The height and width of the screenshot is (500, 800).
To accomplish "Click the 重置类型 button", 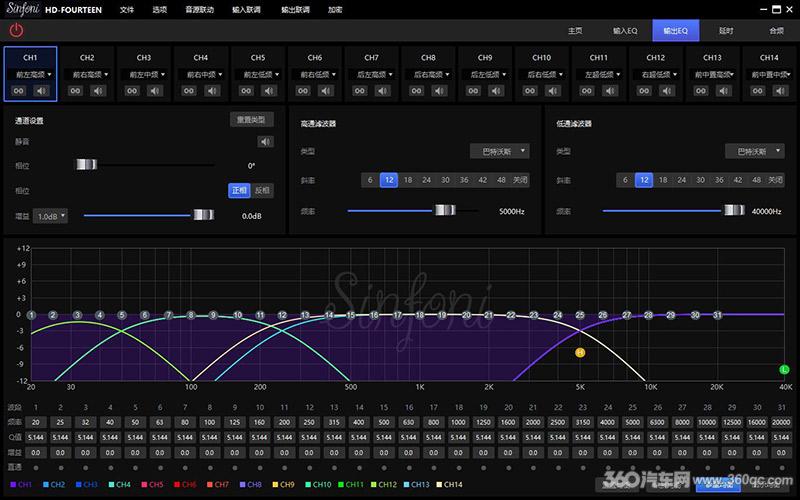I will (252, 119).
